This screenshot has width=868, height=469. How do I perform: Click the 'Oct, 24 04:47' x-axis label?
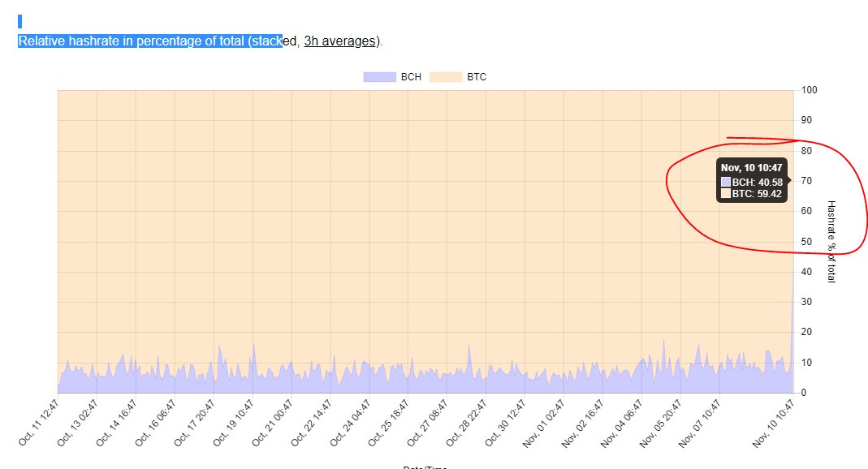(349, 423)
